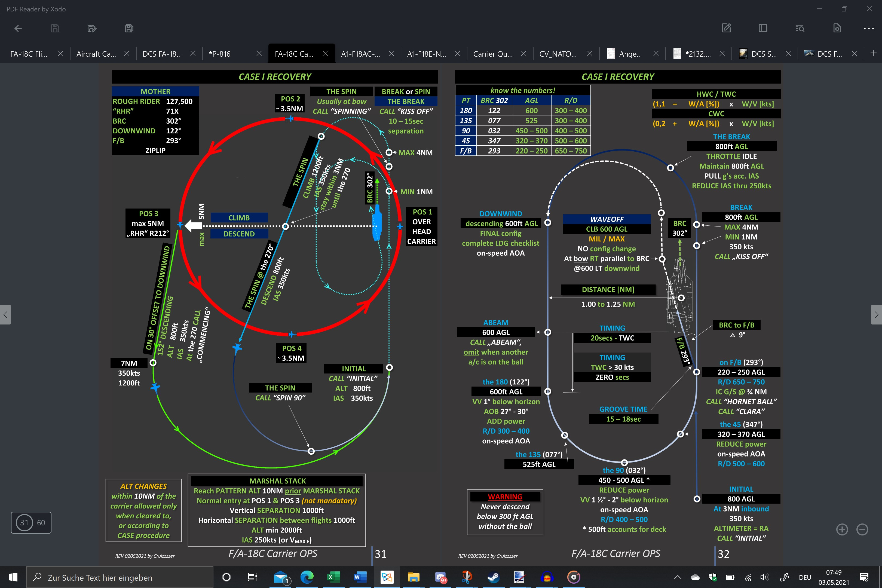
Task: Click "know the numbers!" table title
Action: 523,90
